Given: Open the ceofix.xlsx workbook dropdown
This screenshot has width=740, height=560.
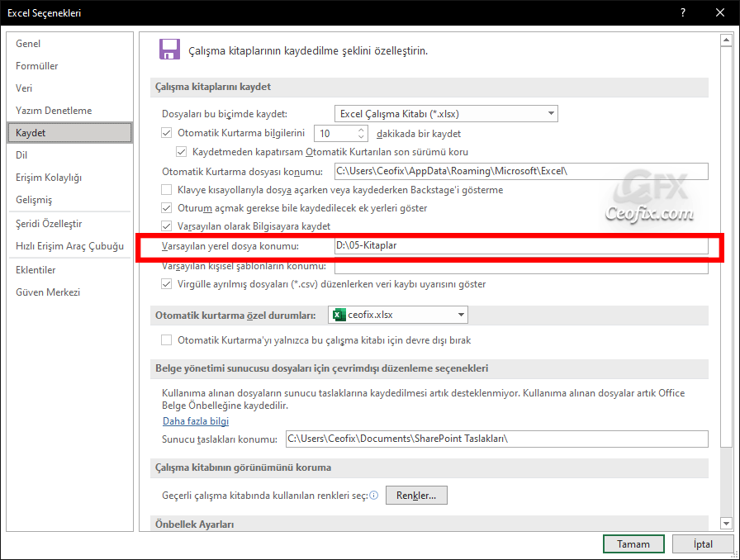Looking at the screenshot, I should (398, 315).
